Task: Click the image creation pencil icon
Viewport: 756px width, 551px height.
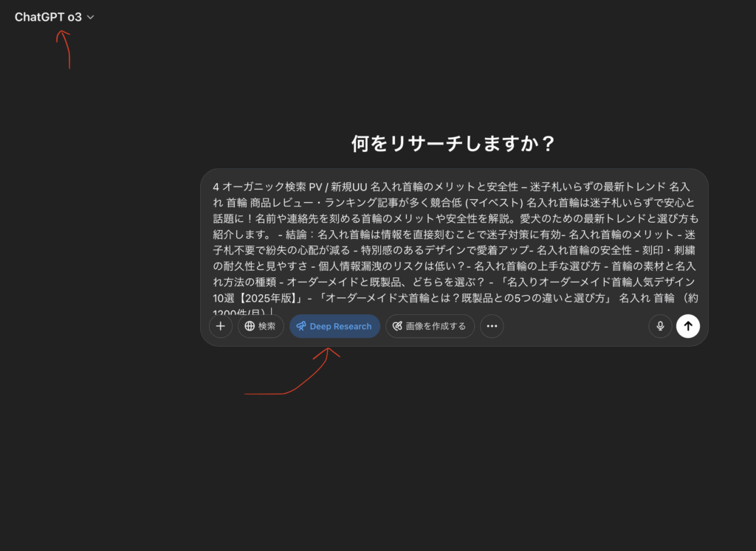Action: [397, 326]
